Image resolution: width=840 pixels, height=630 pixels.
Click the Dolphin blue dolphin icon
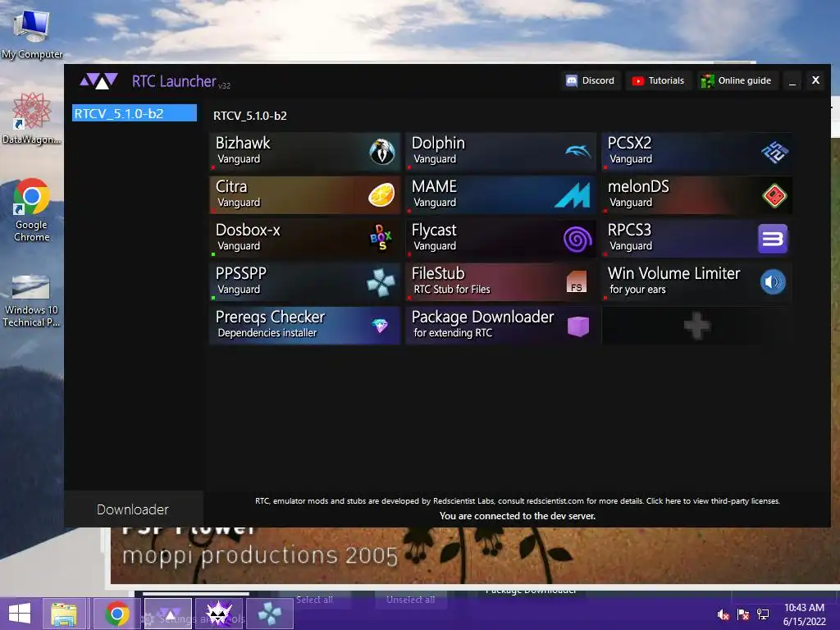[578, 152]
